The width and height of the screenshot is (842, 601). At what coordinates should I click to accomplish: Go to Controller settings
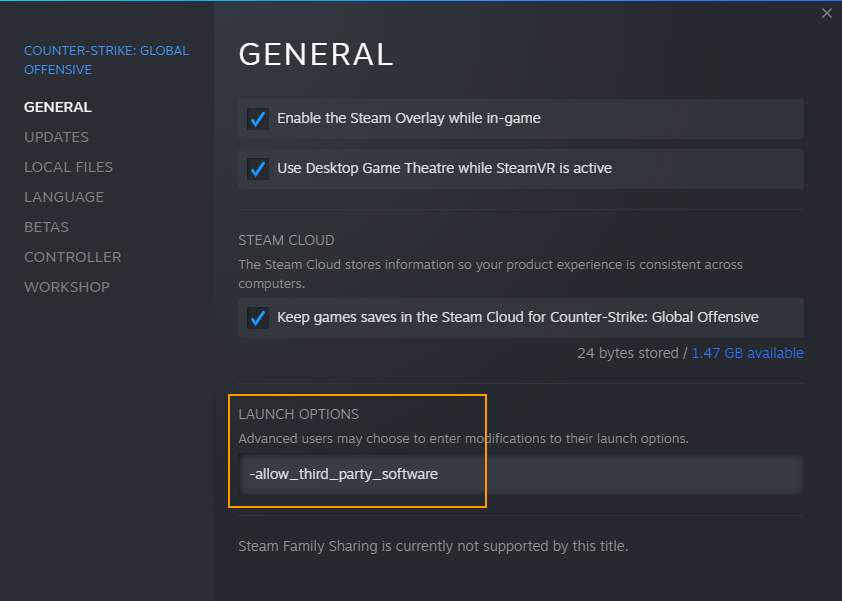(x=72, y=257)
